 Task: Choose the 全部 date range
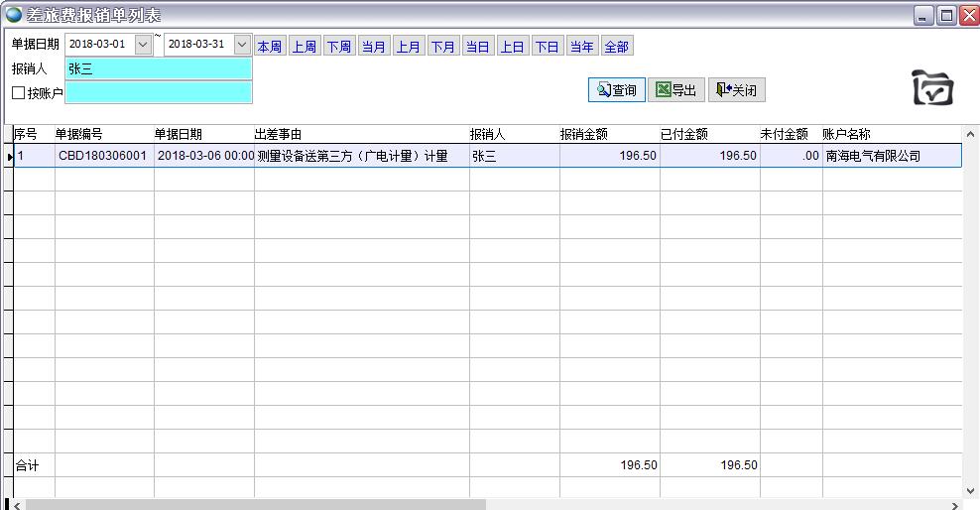616,47
